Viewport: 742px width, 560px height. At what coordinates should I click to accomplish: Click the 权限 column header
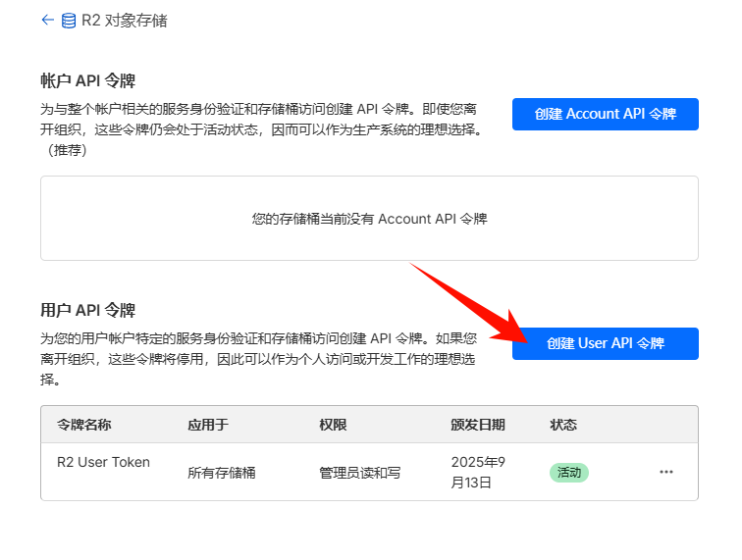(333, 425)
